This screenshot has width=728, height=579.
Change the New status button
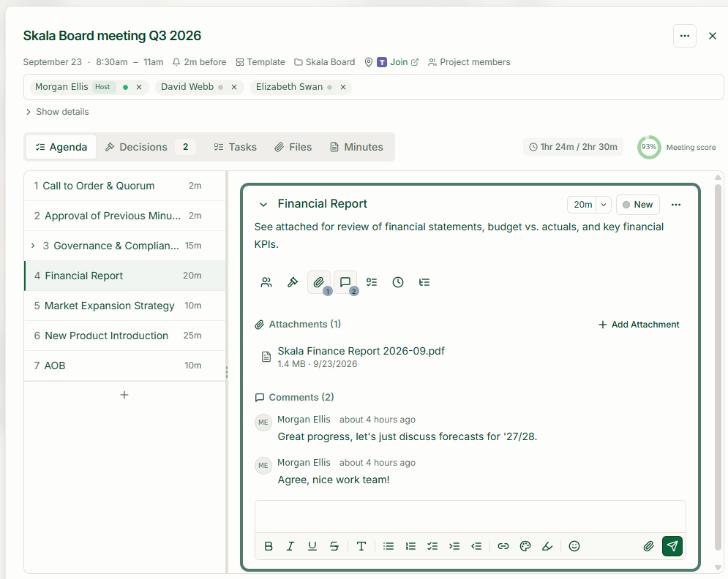click(x=637, y=205)
